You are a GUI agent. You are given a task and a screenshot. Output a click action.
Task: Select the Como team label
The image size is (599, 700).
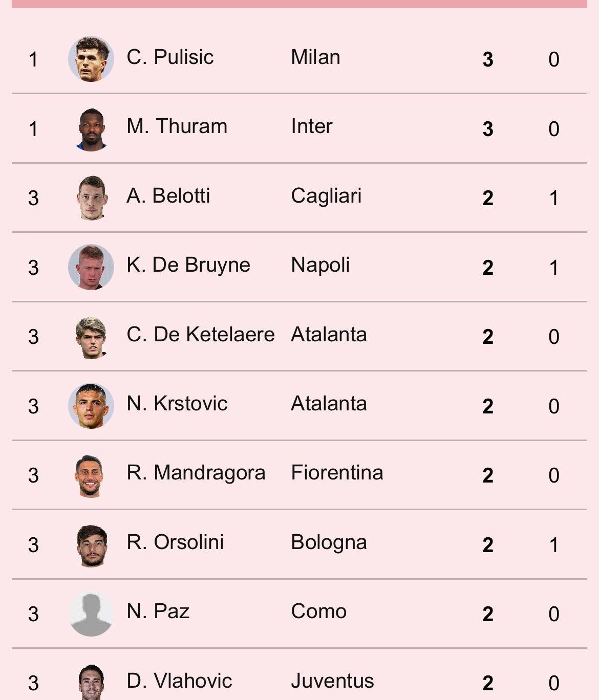click(318, 611)
